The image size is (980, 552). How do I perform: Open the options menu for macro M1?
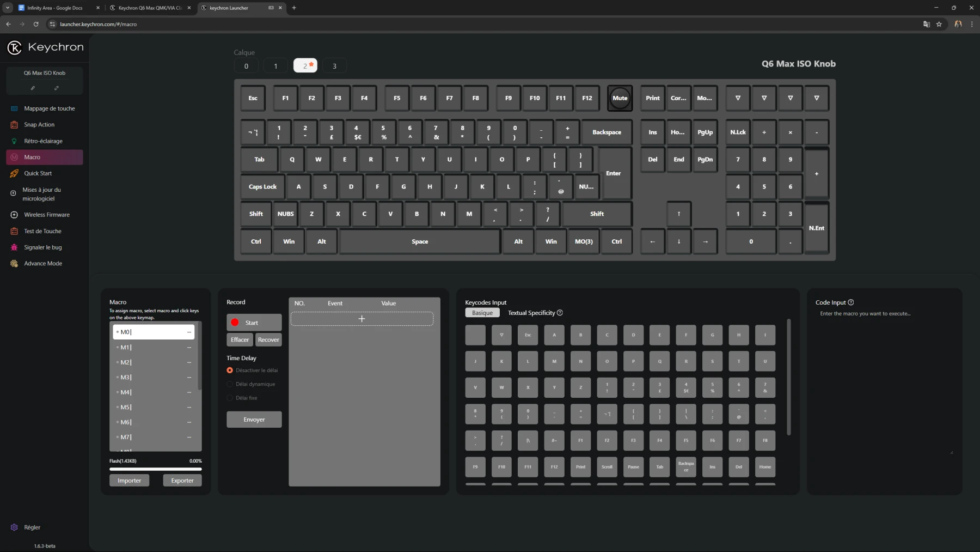click(189, 347)
